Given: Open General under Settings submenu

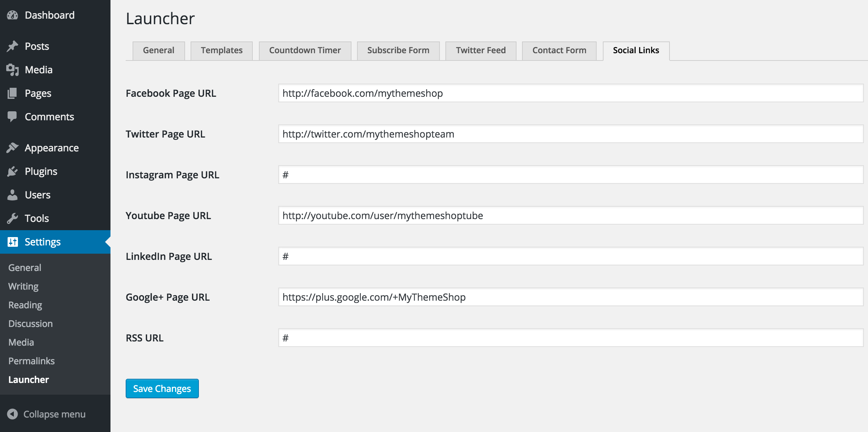Looking at the screenshot, I should (x=25, y=268).
